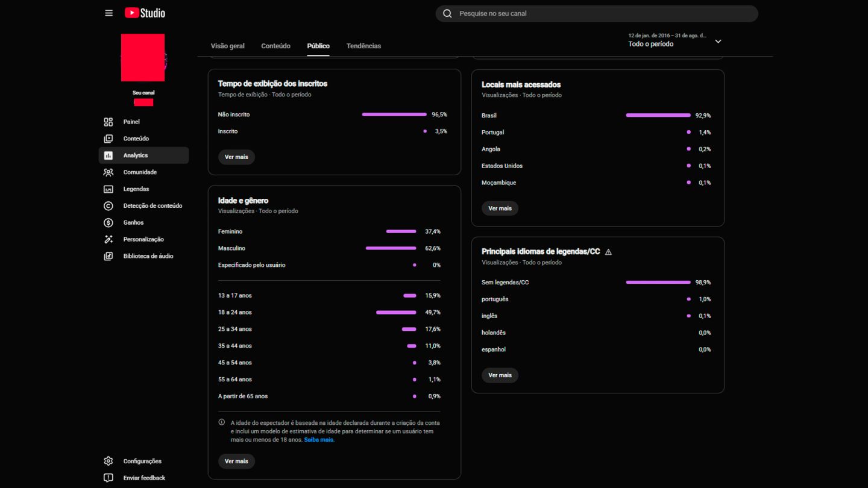Open the Configurações gear icon
The image size is (868, 488).
108,461
